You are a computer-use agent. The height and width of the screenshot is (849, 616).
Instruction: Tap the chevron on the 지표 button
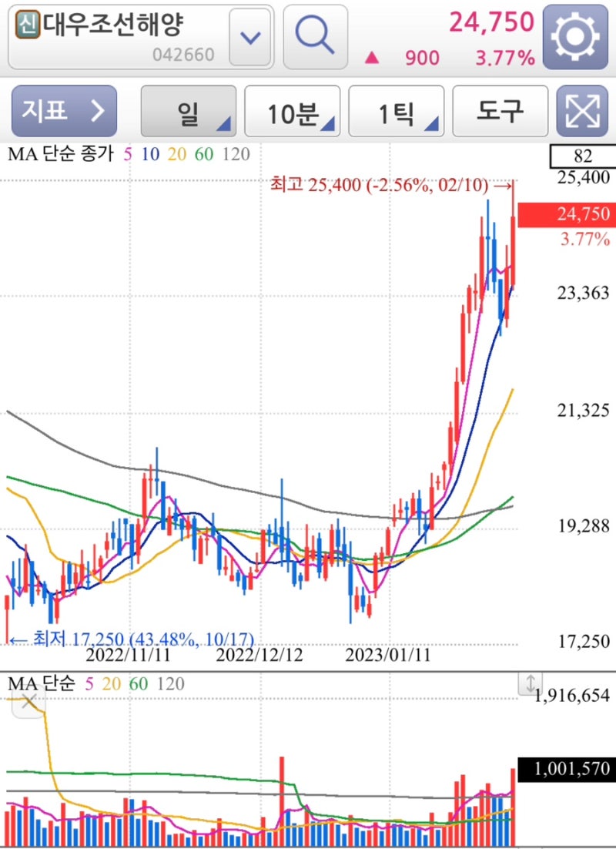pos(98,110)
